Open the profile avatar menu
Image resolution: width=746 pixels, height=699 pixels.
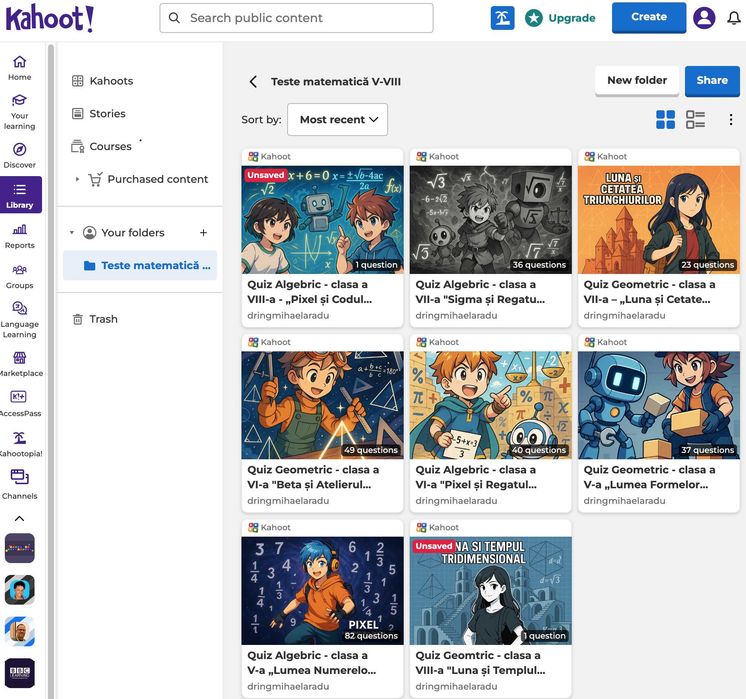(704, 18)
